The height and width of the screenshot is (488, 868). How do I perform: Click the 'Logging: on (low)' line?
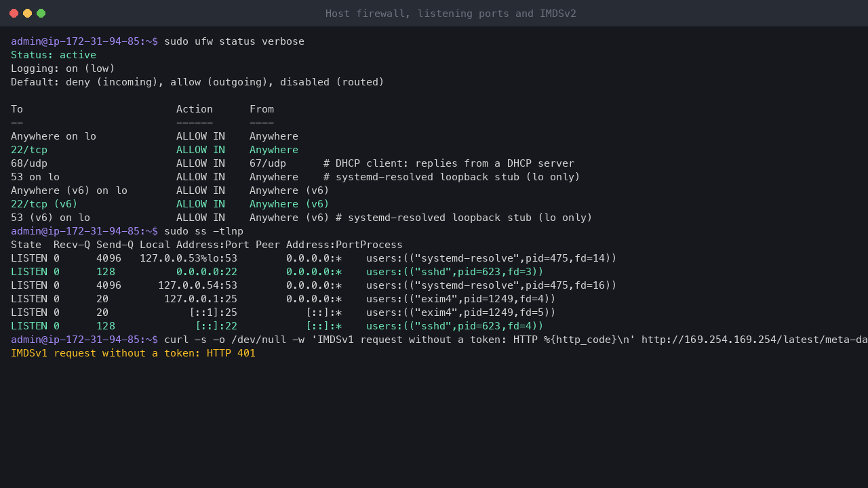click(63, 68)
